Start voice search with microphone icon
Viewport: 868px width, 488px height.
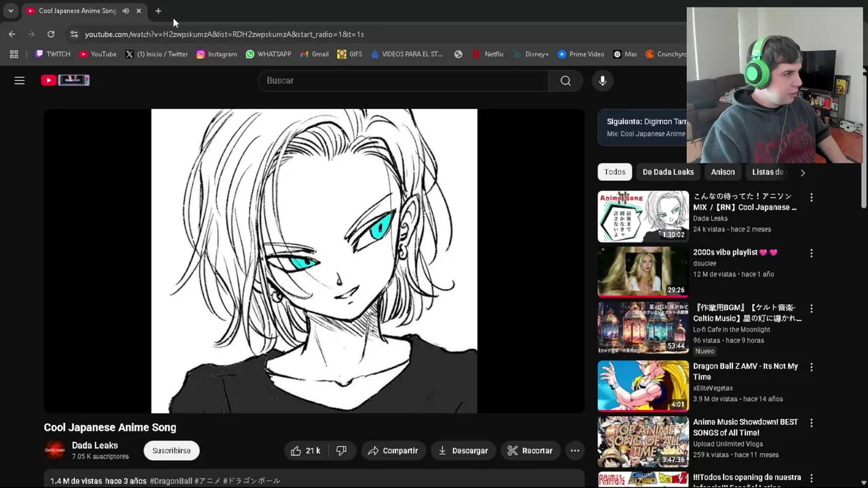point(602,81)
